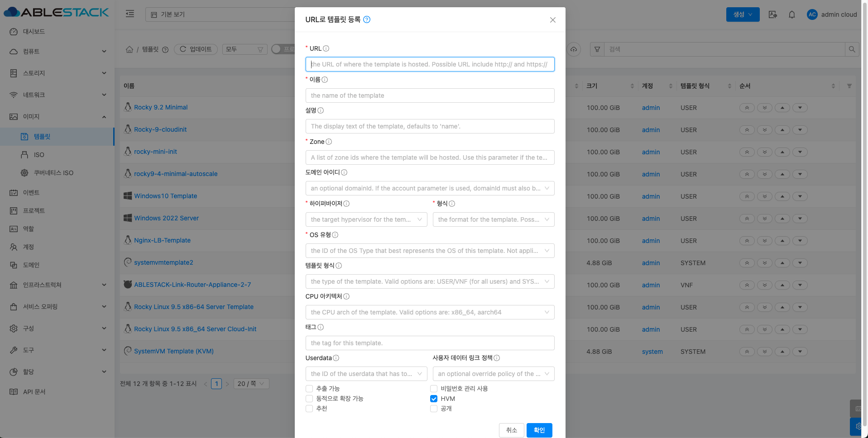Open the 템플릿 형식 dropdown in dialog
868x438 pixels.
click(x=430, y=281)
